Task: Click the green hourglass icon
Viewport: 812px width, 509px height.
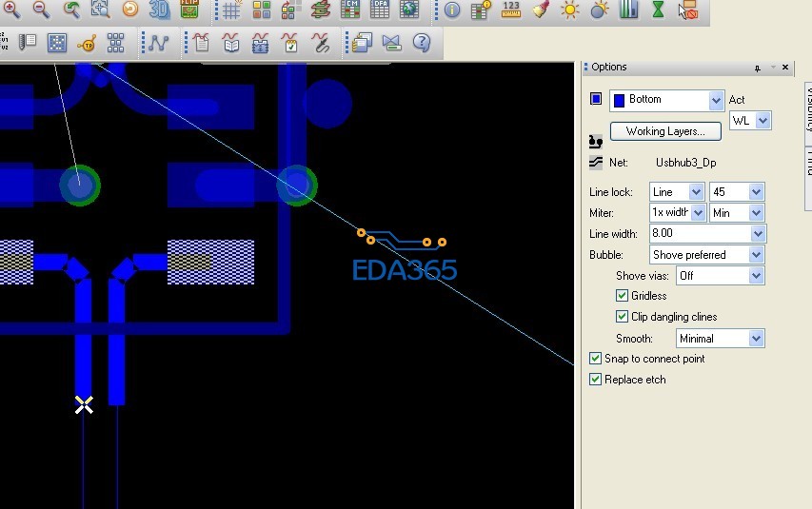Action: [x=658, y=10]
